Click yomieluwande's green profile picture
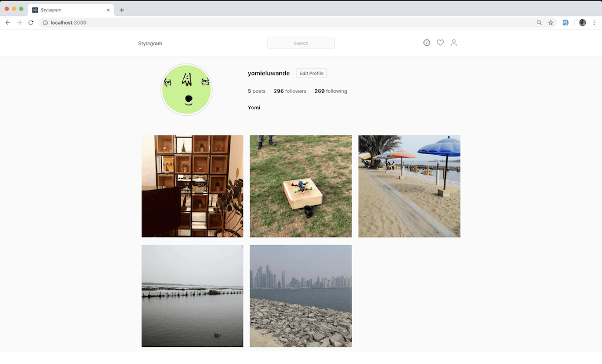Screen dimensions: 602x364 click(186, 89)
